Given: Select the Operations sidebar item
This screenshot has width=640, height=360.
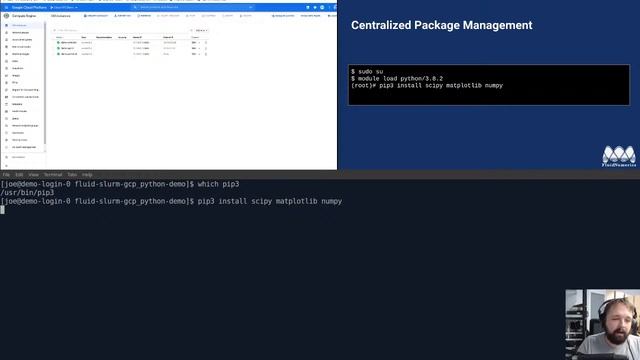Looking at the screenshot, I should click(x=18, y=133).
